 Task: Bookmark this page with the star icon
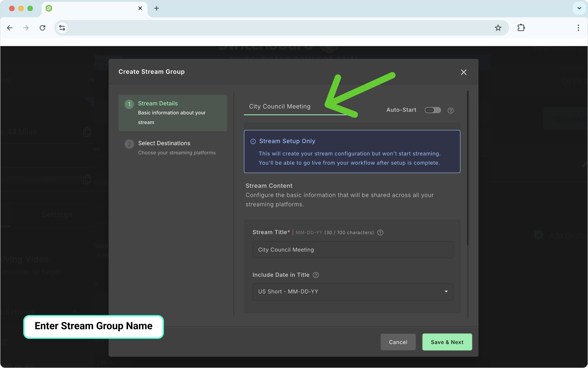point(498,28)
